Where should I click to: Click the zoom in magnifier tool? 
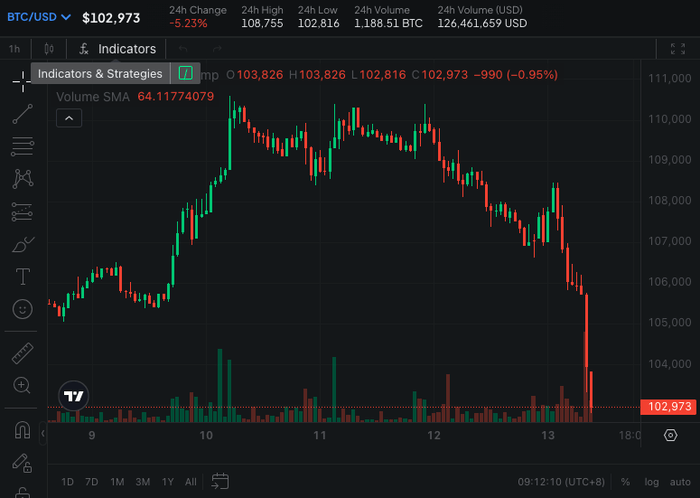[22, 385]
